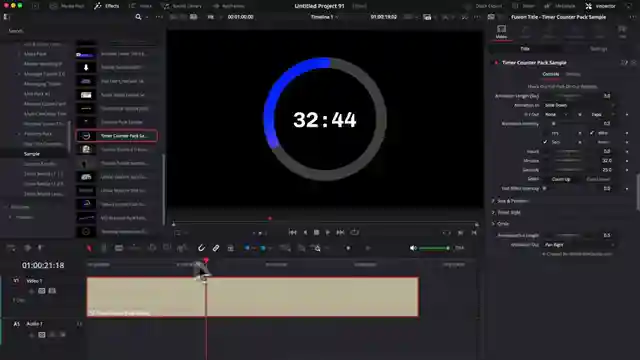Select the Title tab in Inspector
The width and height of the screenshot is (640, 360).
point(525,49)
